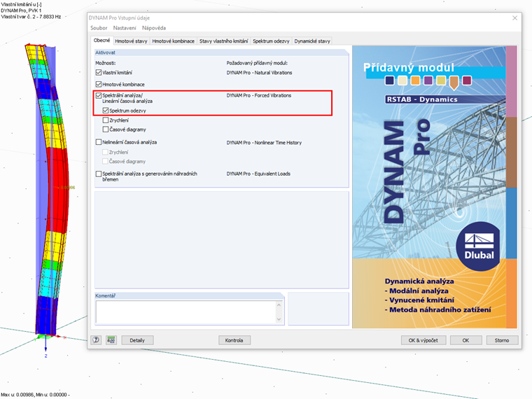This screenshot has height=399, width=532.
Task: Open the Nápověda menu
Action: coord(154,28)
